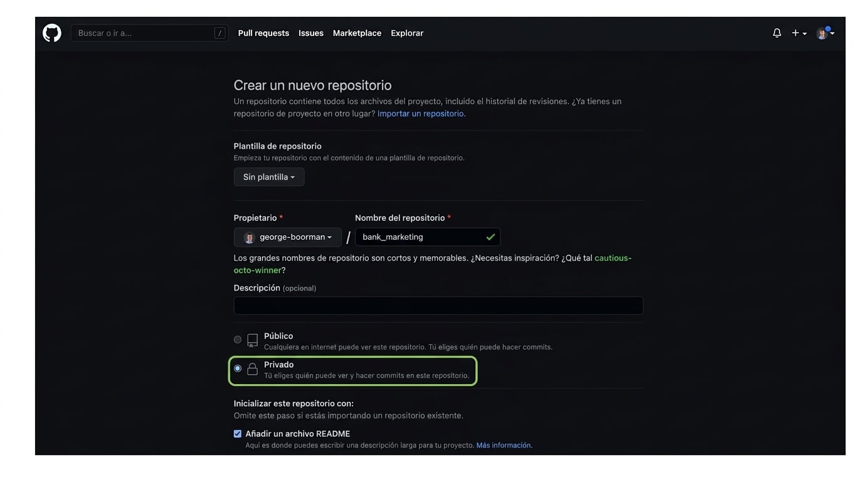The height and width of the screenshot is (482, 868).
Task: Open Marketplace in the top navigation
Action: [x=357, y=33]
